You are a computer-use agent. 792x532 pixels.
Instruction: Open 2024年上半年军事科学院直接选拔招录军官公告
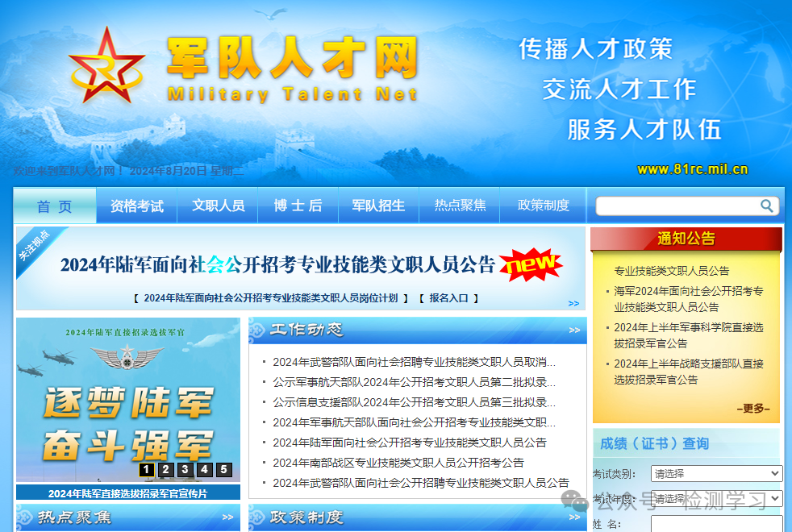pyautogui.click(x=689, y=335)
